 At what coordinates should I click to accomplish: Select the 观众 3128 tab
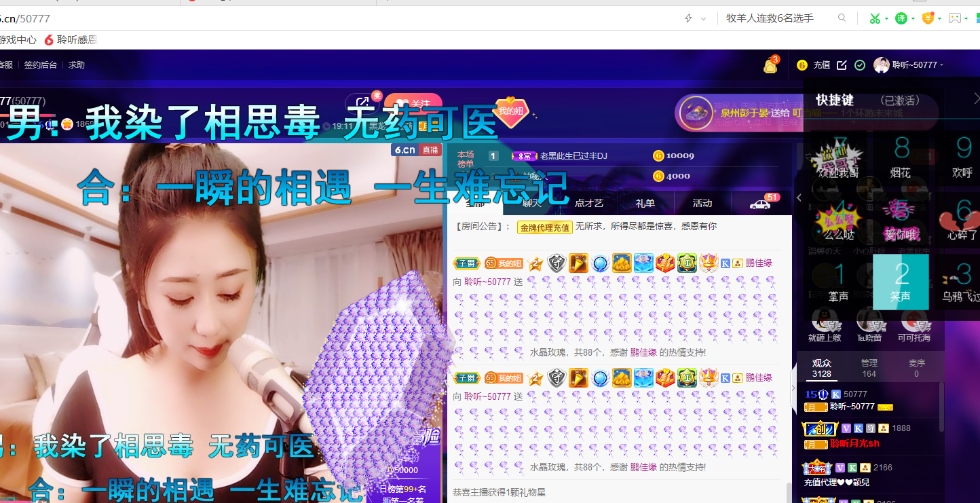[822, 368]
